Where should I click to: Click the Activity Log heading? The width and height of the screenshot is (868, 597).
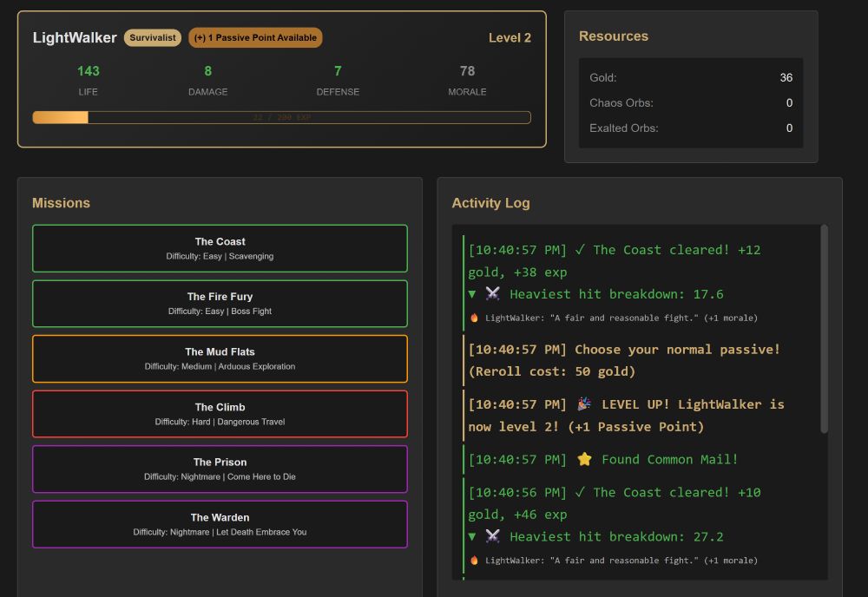tap(490, 203)
